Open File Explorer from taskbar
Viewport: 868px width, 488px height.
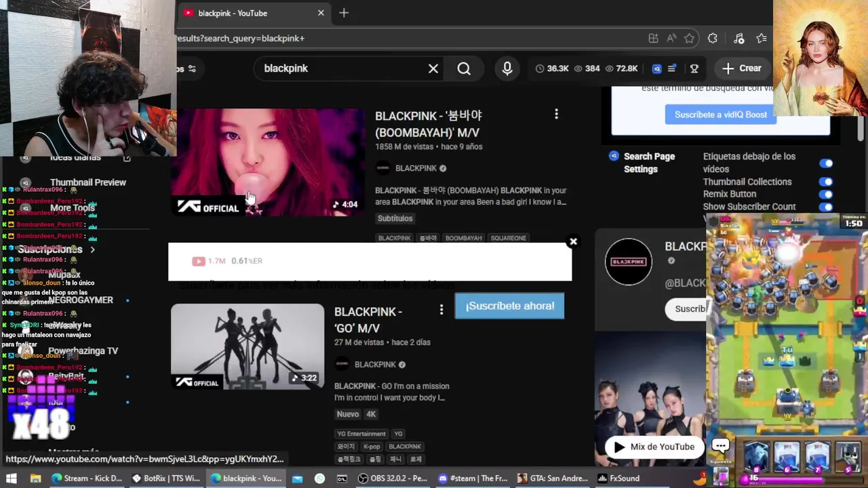point(36,478)
